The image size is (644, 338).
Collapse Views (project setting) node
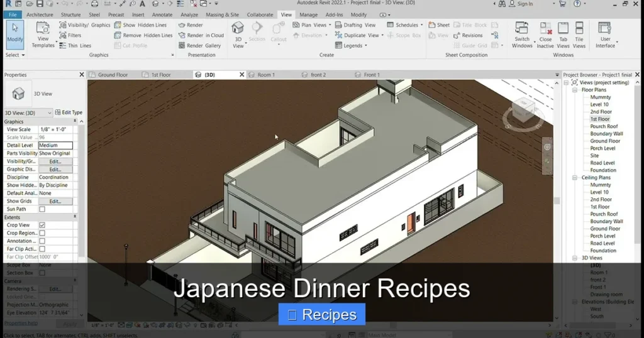coord(566,82)
